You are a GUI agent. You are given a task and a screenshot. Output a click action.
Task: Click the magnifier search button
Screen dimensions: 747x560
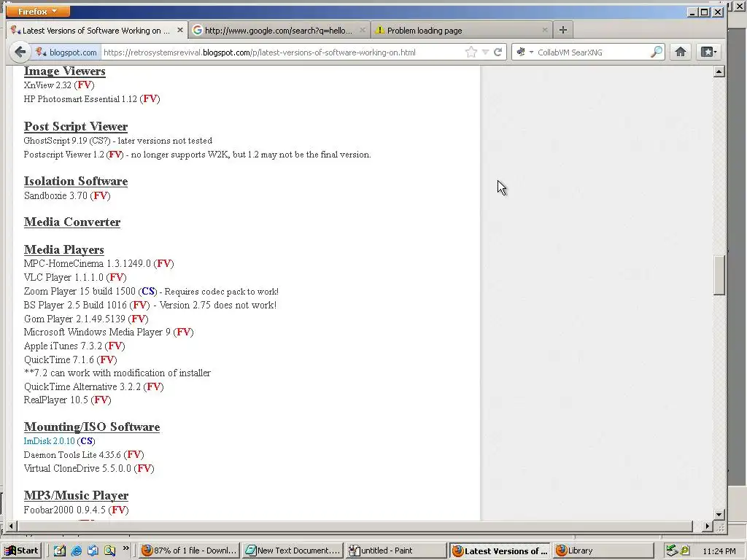tap(657, 52)
